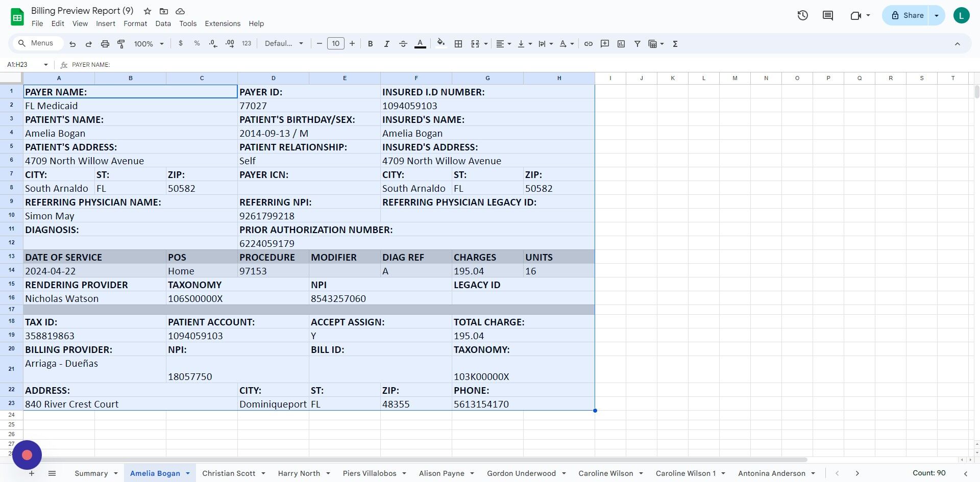980x482 pixels.
Task: Format selection as currency
Action: pos(180,43)
